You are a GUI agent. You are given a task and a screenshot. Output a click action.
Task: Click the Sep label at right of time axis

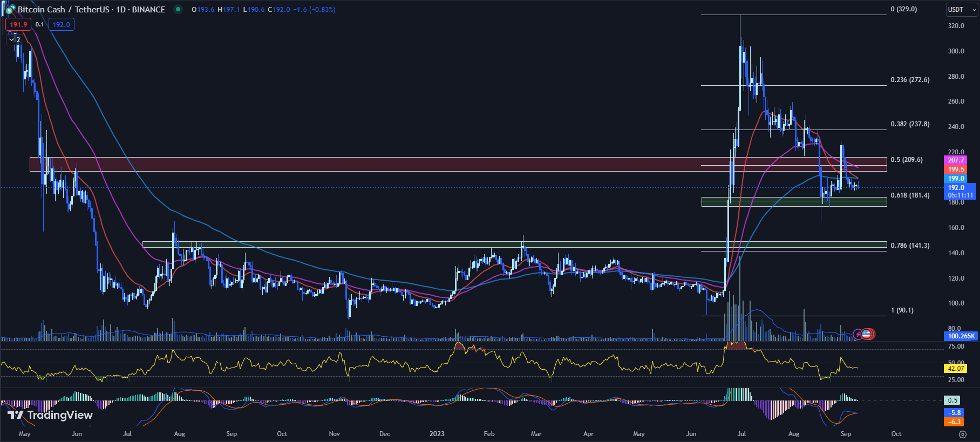tap(846, 434)
